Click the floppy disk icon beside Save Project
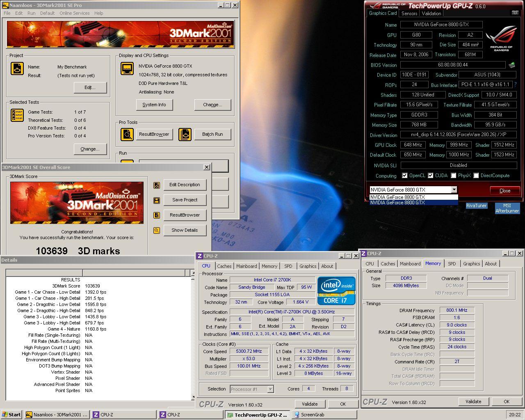The height and width of the screenshot is (420, 525). pos(156,200)
